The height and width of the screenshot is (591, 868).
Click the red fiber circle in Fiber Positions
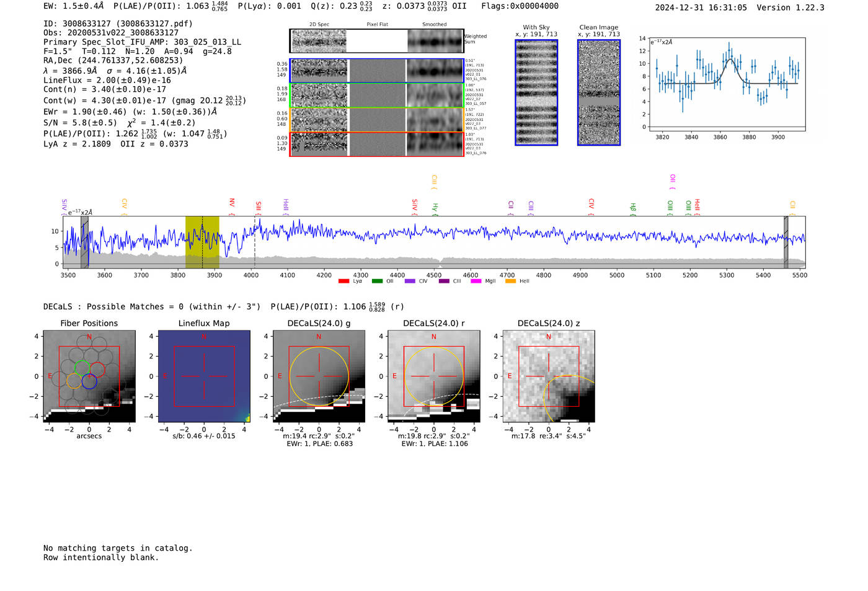(97, 370)
